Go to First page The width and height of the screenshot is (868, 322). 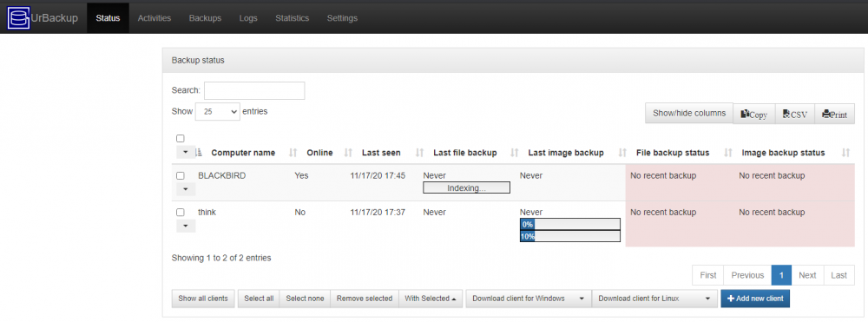coord(708,275)
